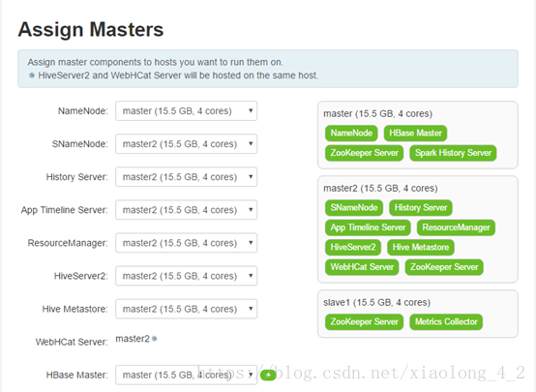Click the Spark History Server tag
This screenshot has height=392, width=536.
[453, 153]
